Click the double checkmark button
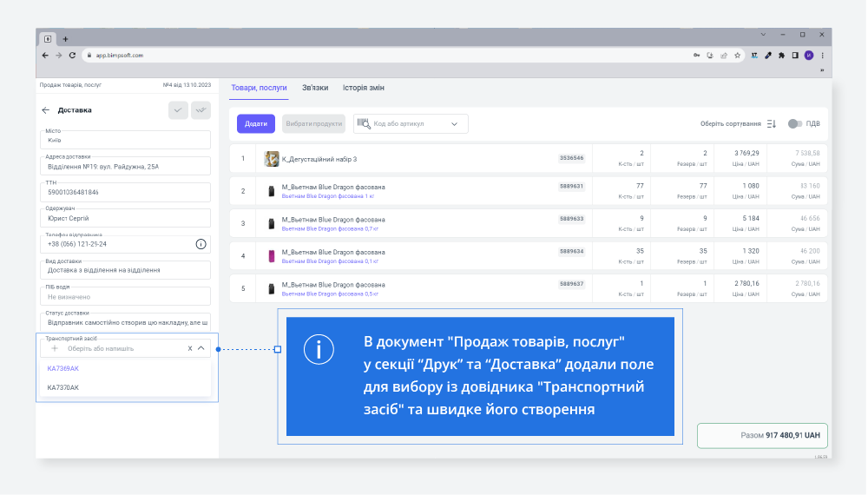The image size is (868, 495). pyautogui.click(x=201, y=110)
